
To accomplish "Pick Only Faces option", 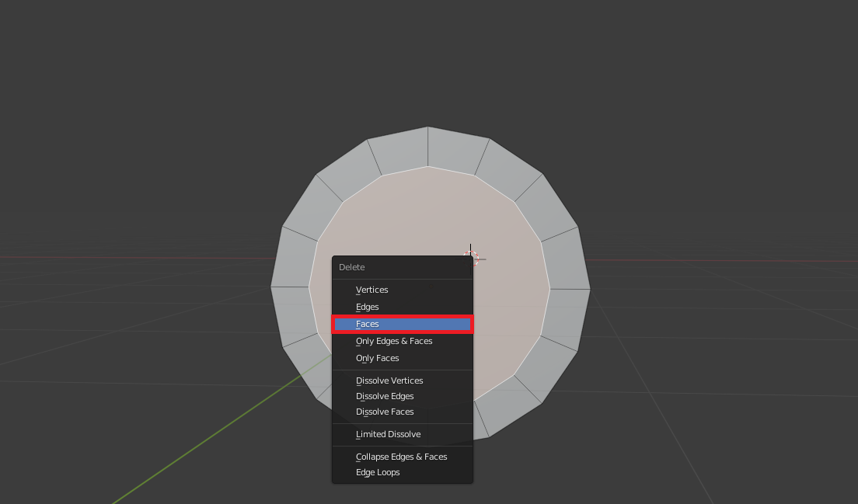I will pyautogui.click(x=403, y=358).
